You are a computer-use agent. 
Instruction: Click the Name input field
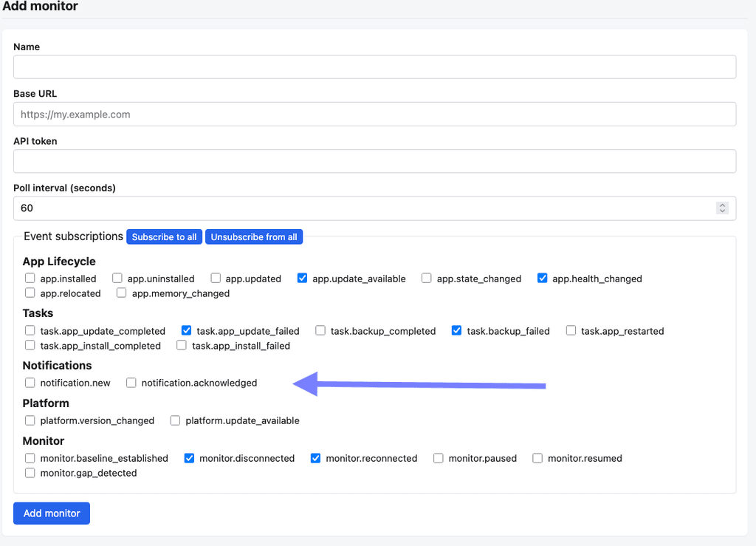pos(374,67)
